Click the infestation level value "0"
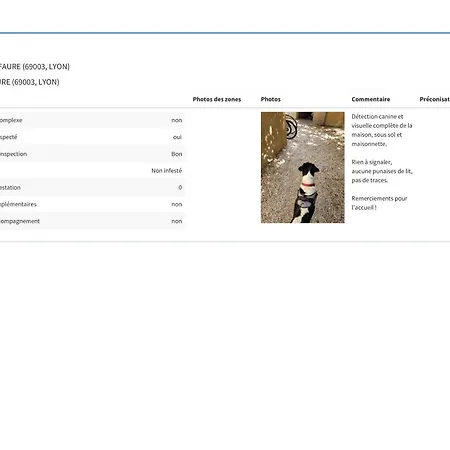Viewport: 450px width, 450px height. [180, 188]
